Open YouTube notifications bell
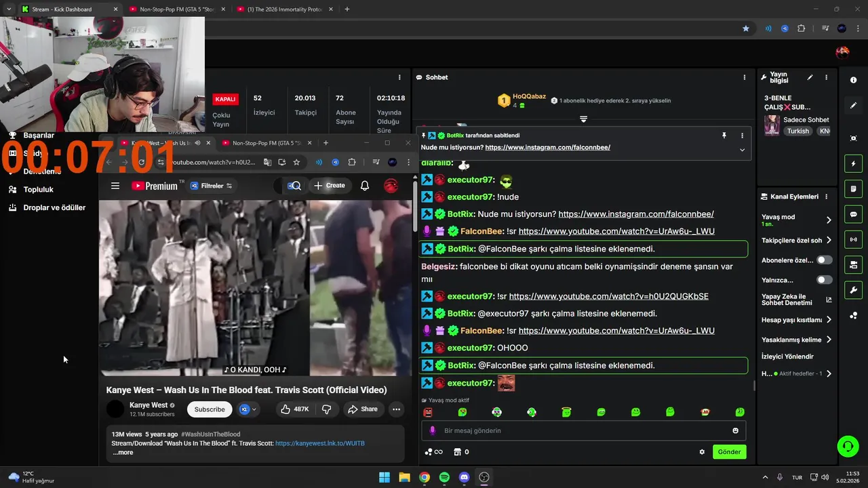 365,186
